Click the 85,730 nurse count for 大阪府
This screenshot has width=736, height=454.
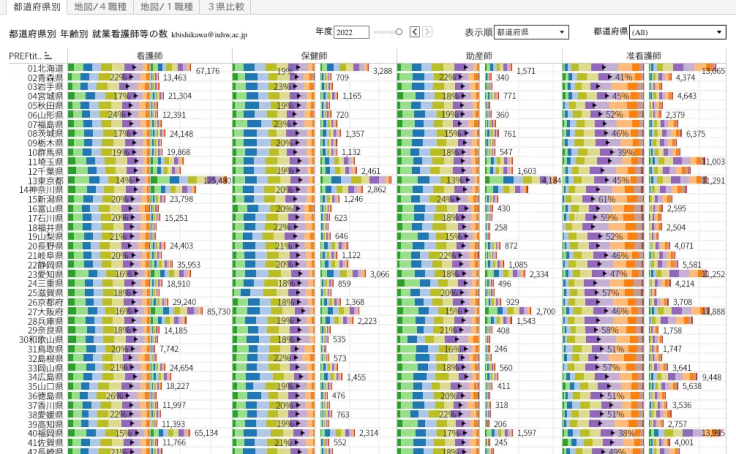click(x=219, y=311)
